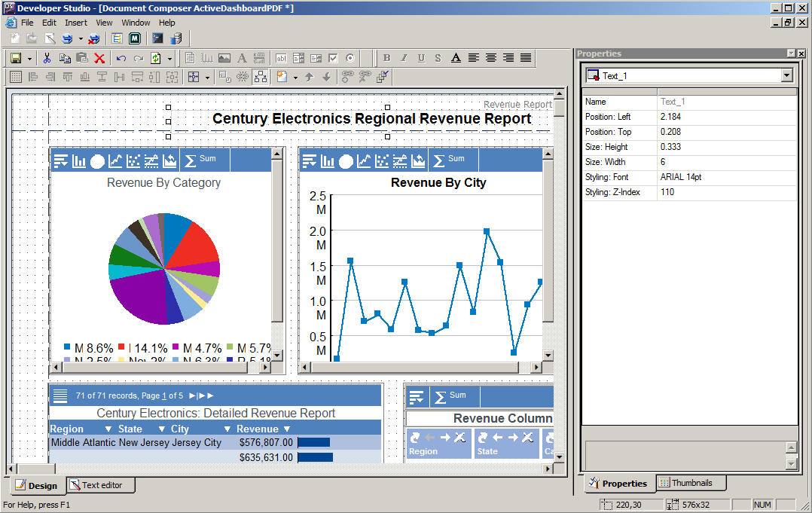Click the Copy icon
The width and height of the screenshot is (812, 513).
[65, 58]
